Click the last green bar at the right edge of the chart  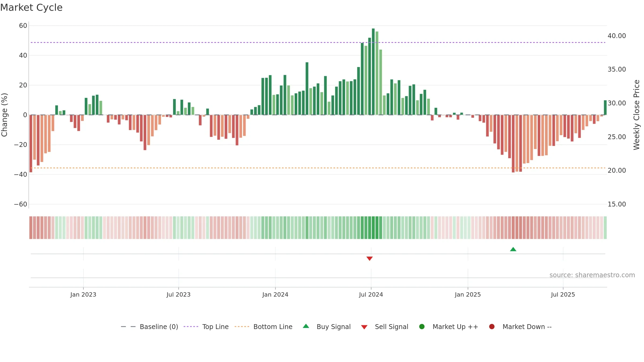click(605, 108)
